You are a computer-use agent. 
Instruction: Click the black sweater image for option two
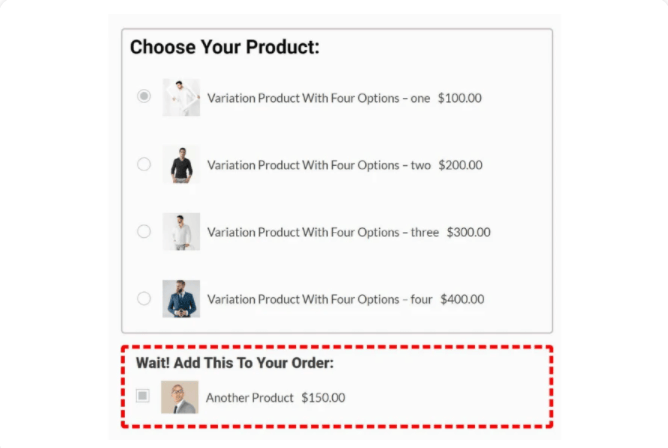181,164
